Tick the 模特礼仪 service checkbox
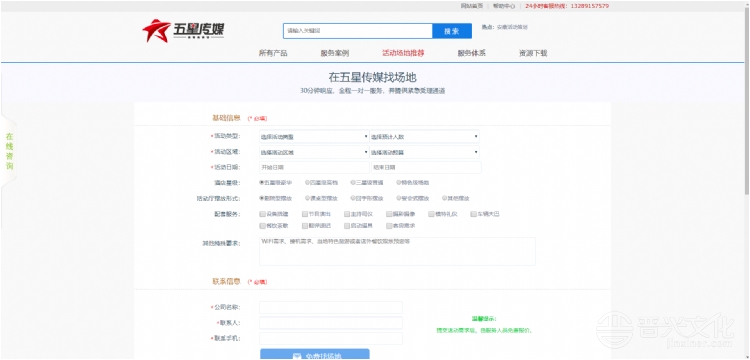The width and height of the screenshot is (750, 360). (x=431, y=214)
